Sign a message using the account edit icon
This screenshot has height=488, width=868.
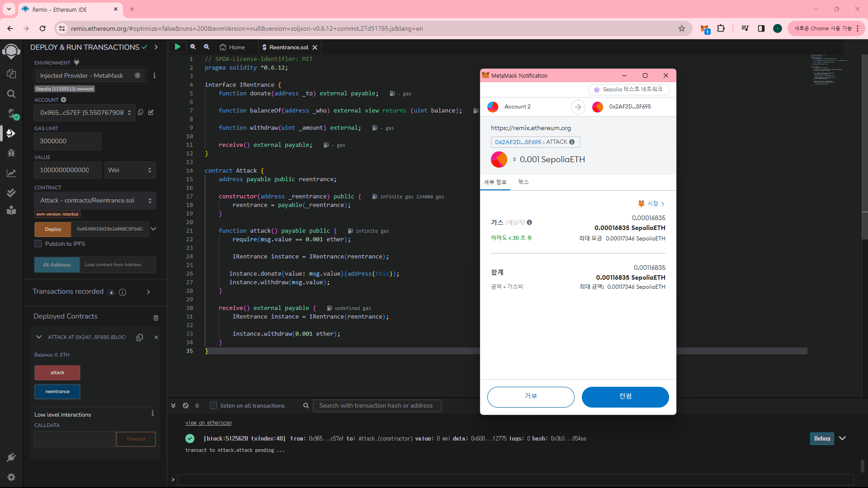[151, 113]
